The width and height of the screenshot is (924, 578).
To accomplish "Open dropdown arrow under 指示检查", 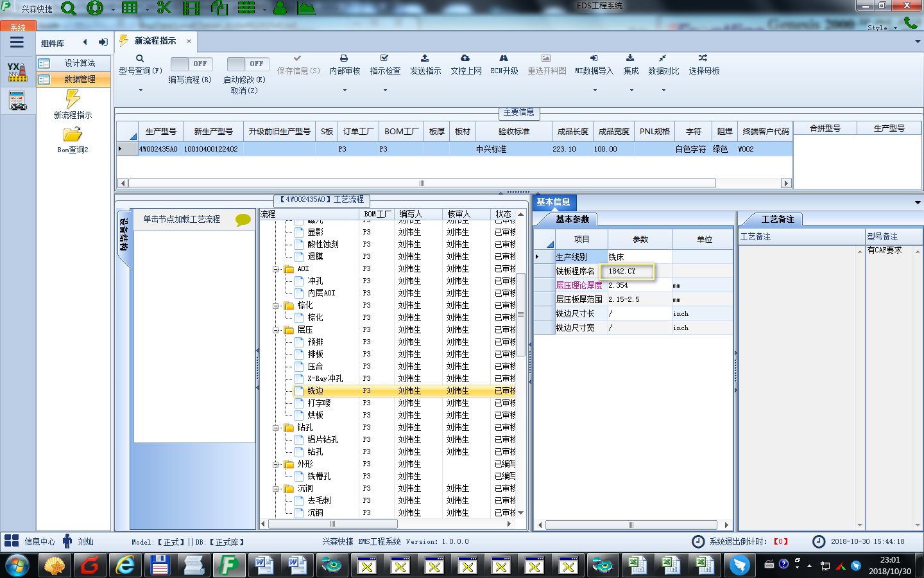I will [x=385, y=90].
